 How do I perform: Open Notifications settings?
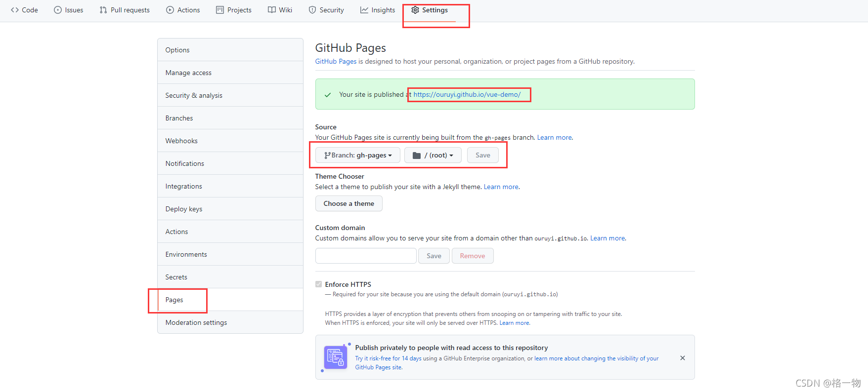[x=230, y=163]
